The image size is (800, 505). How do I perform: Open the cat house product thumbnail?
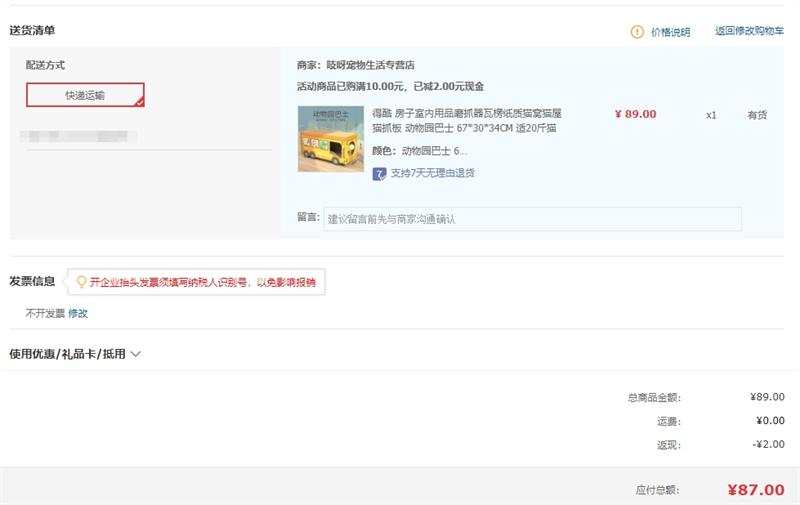(x=331, y=139)
